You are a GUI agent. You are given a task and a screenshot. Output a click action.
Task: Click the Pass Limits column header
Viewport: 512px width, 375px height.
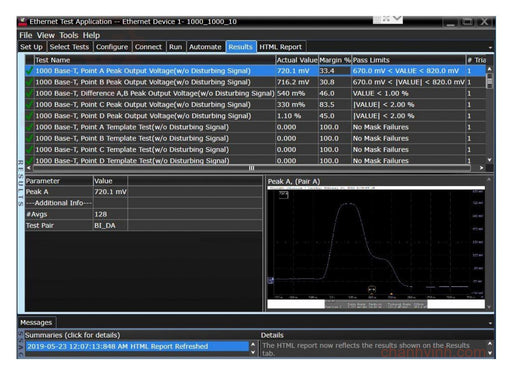409,60
